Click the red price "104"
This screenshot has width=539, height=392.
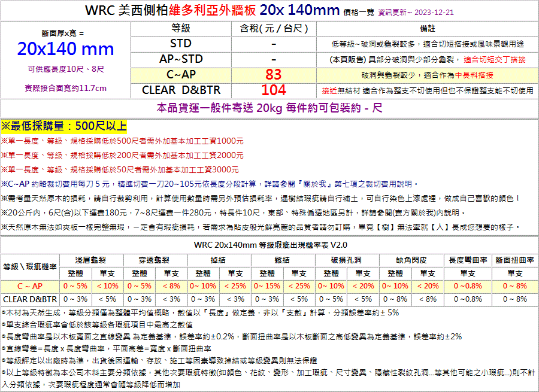point(274,90)
